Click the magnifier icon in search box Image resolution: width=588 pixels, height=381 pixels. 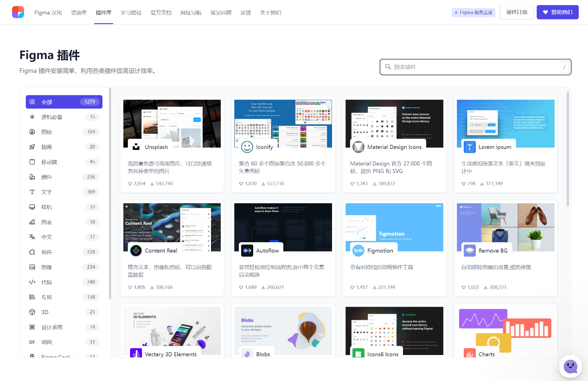pos(388,67)
